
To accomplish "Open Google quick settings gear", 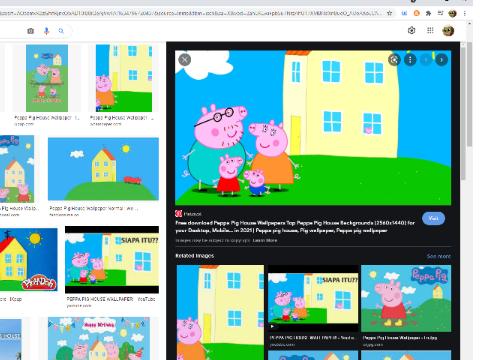I will tap(412, 30).
